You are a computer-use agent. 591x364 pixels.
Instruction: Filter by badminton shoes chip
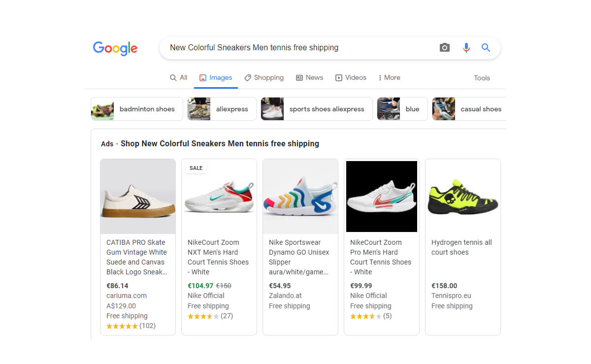pyautogui.click(x=137, y=109)
